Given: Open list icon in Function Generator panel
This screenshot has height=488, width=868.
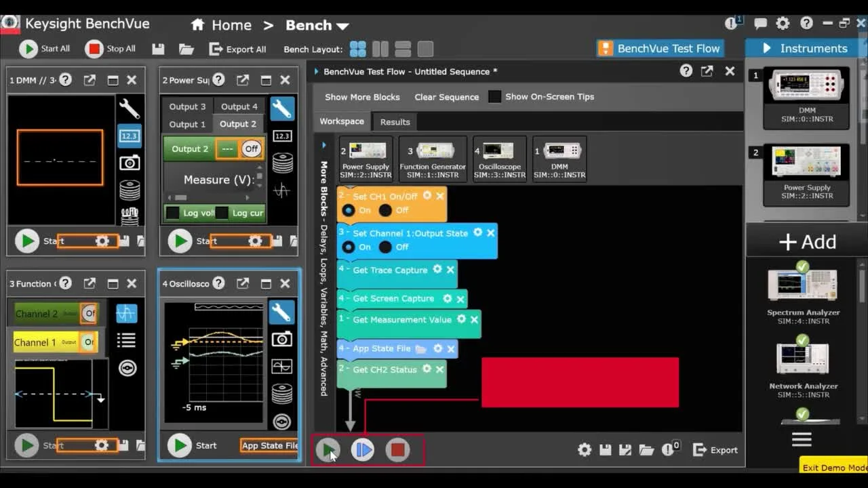Looking at the screenshot, I should tap(126, 340).
